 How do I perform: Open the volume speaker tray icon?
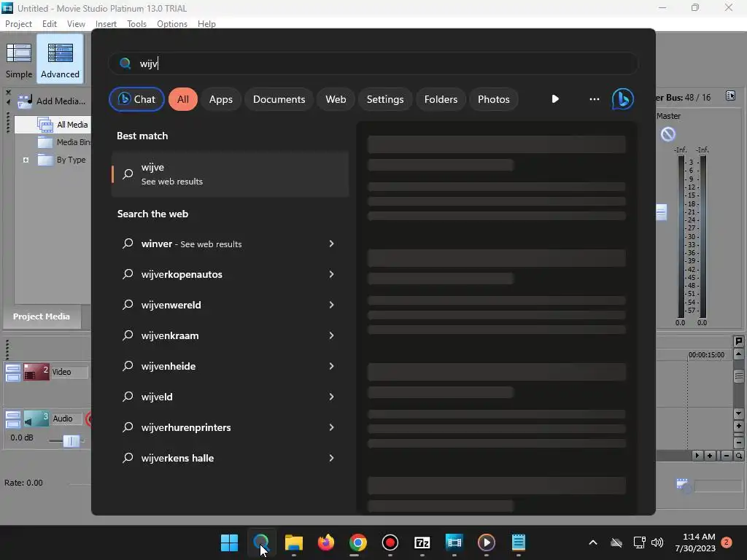click(657, 542)
